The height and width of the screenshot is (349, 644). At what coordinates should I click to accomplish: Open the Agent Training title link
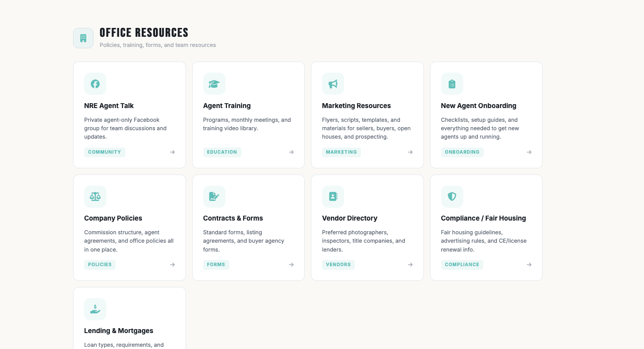pos(227,106)
